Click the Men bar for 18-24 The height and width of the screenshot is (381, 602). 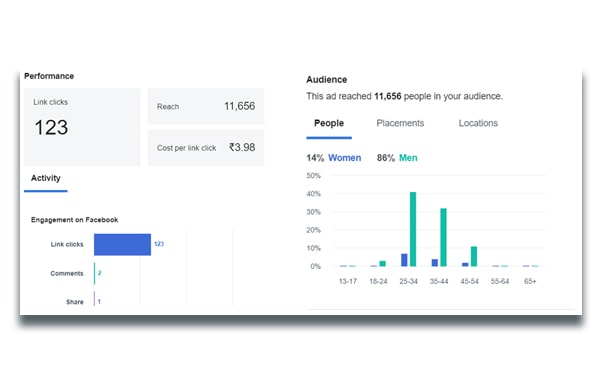pyautogui.click(x=382, y=264)
